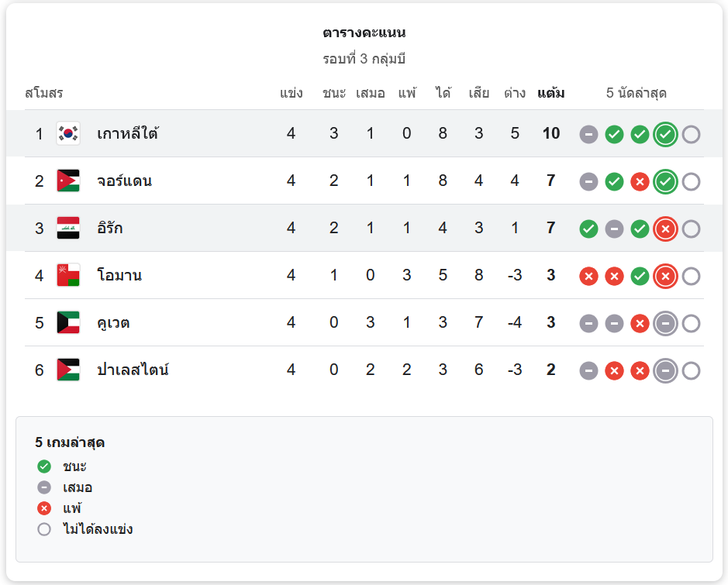The height and width of the screenshot is (585, 728).
Task: Open the จอร์แดน team link
Action: [x=124, y=181]
